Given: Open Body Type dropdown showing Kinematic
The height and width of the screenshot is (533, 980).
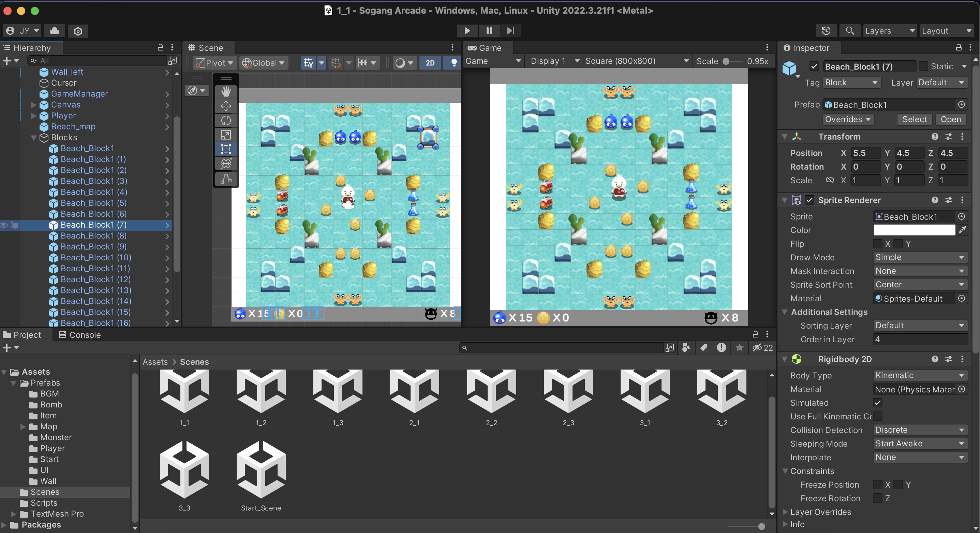Looking at the screenshot, I should [920, 375].
